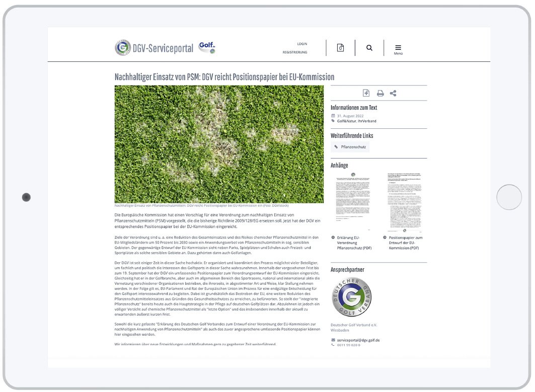Click the download icon beside Erklärung EU-Verordnung
Viewport: 535px width, 392px height.
tap(333, 238)
